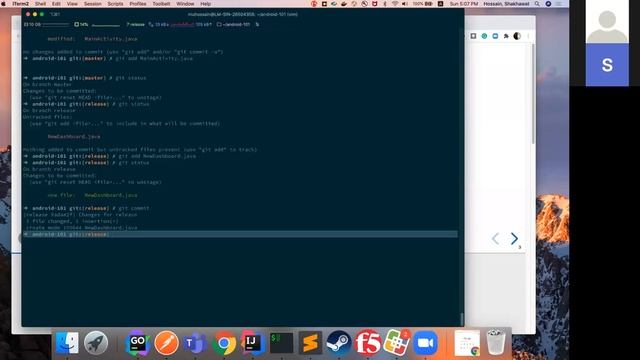
Task: Open Chrome extensions puzzle icon in browser window
Action: pos(506,36)
